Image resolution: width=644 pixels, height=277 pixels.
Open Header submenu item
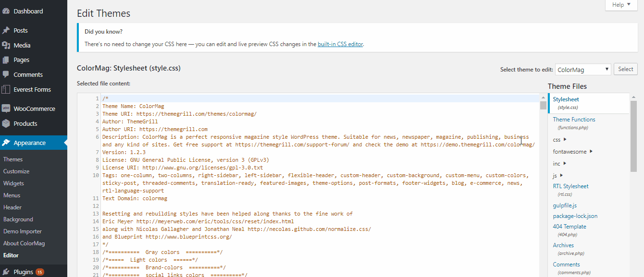(x=12, y=207)
